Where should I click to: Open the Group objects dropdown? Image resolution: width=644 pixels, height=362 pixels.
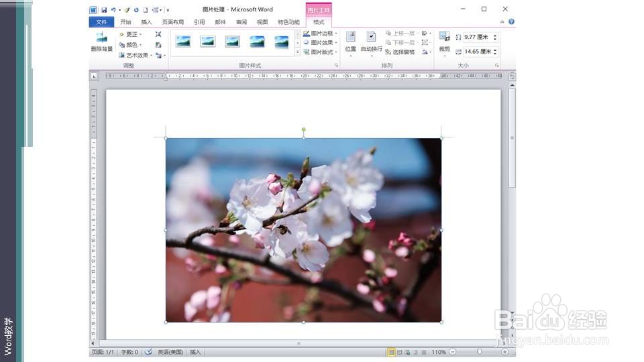click(x=425, y=42)
